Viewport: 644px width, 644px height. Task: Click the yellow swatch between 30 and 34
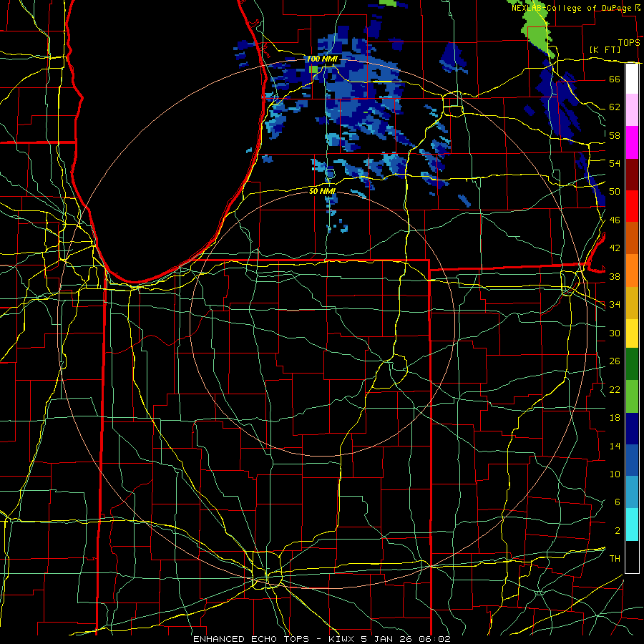(x=632, y=333)
